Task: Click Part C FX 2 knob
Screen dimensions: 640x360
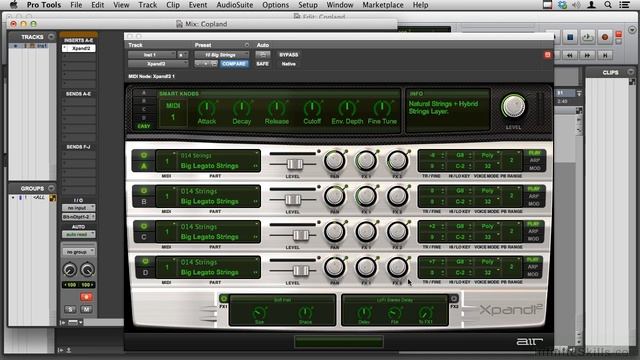Action: coord(397,231)
